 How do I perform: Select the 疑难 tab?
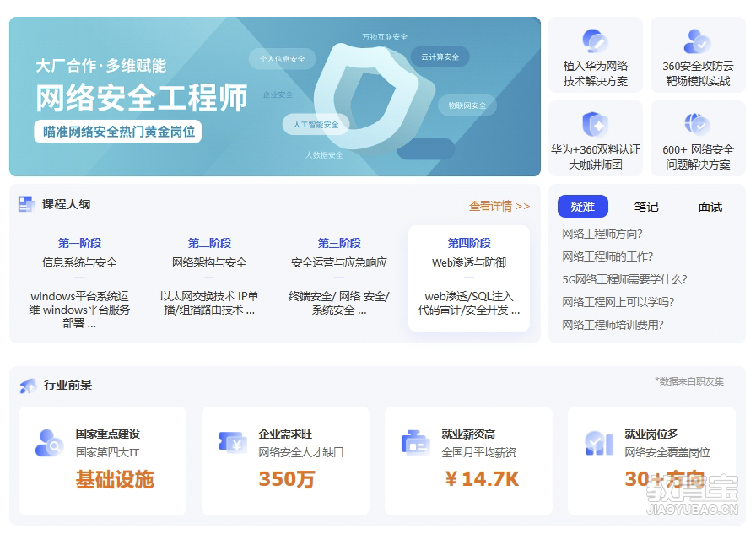click(x=582, y=207)
